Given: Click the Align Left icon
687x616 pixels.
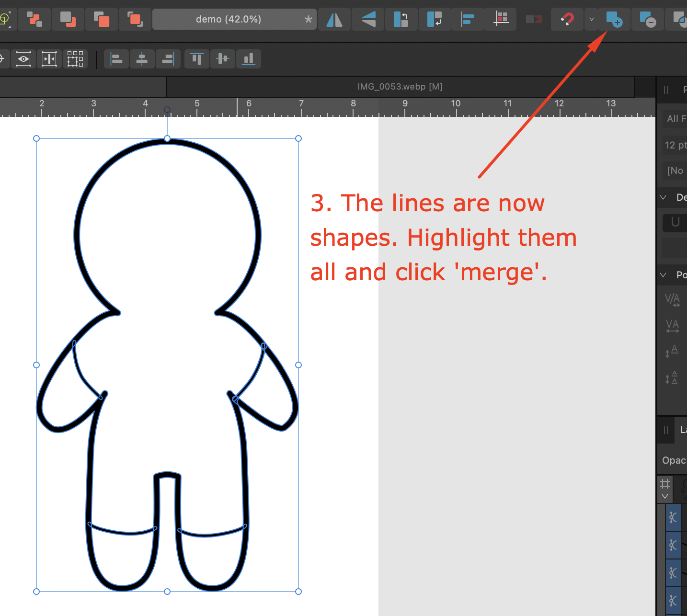Looking at the screenshot, I should click(x=116, y=58).
